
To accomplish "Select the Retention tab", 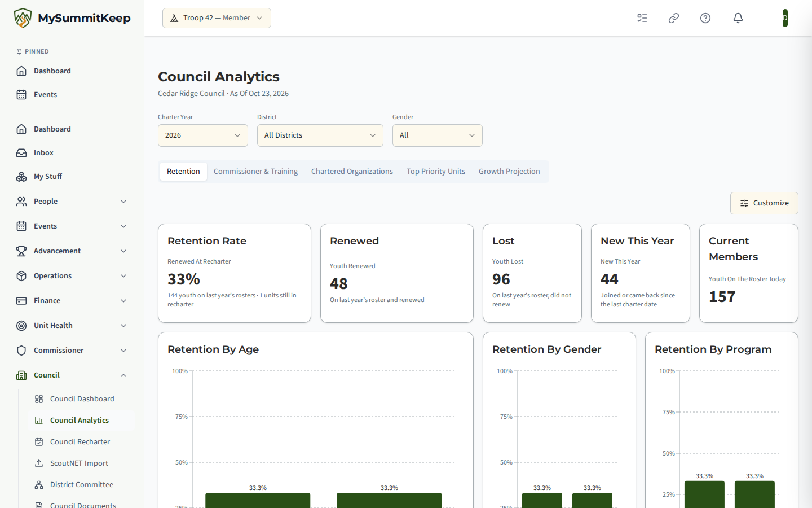I will tap(183, 172).
